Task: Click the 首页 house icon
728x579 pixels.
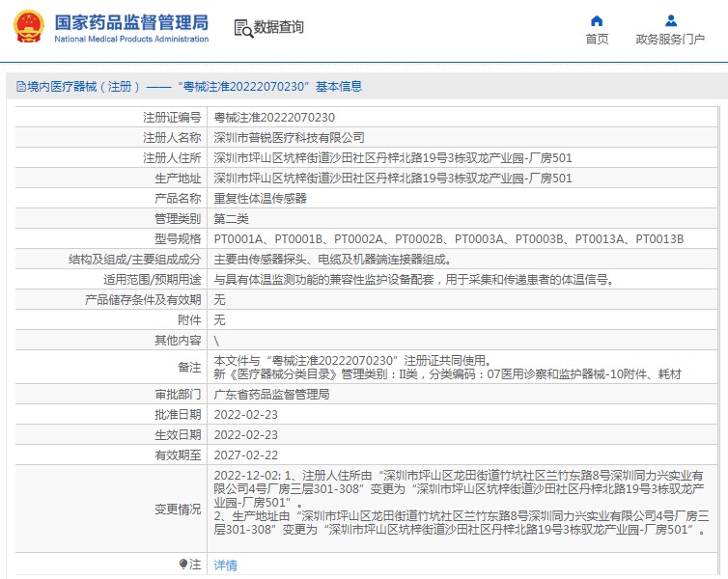Action: pyautogui.click(x=597, y=20)
